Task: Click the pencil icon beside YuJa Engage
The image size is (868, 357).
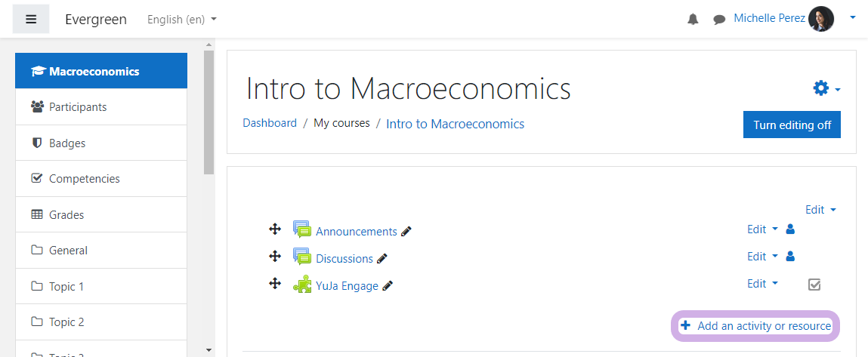Action: click(388, 285)
